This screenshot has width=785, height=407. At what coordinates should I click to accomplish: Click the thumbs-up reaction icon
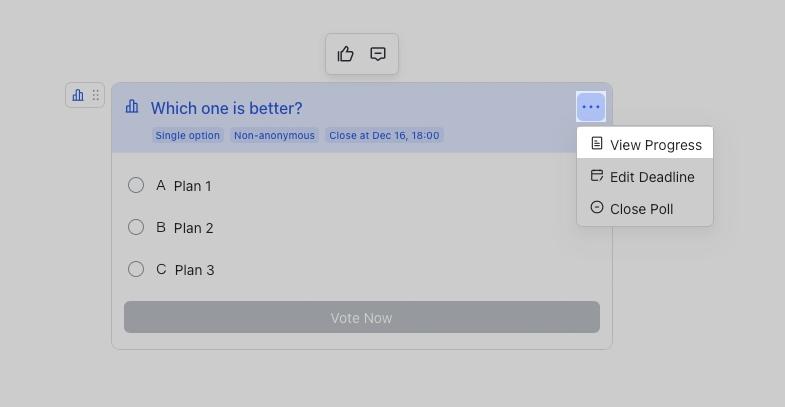point(346,54)
